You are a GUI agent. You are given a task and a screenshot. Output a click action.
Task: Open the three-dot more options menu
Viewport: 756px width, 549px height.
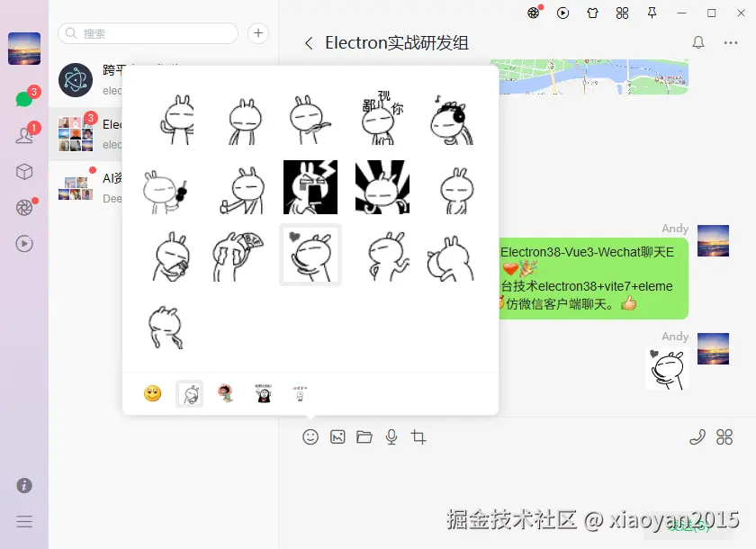[731, 43]
